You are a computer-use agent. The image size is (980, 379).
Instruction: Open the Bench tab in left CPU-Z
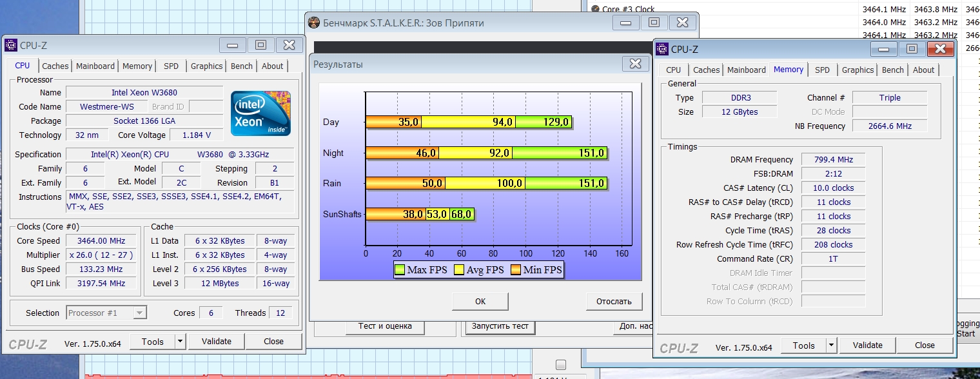(x=242, y=66)
